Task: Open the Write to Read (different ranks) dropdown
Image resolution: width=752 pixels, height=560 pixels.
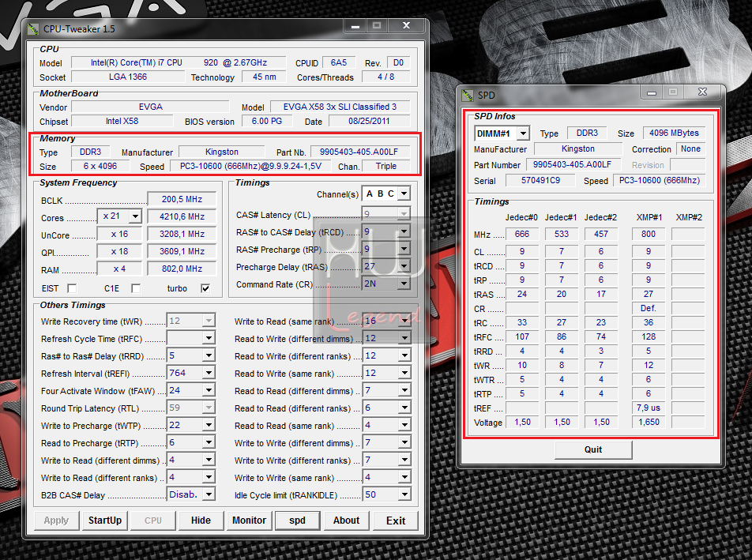Action: (x=209, y=478)
